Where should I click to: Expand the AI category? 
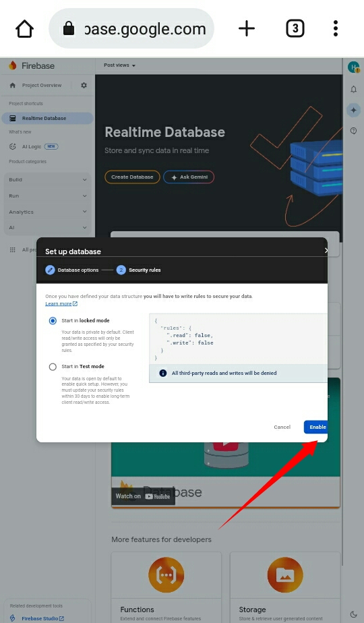point(48,228)
